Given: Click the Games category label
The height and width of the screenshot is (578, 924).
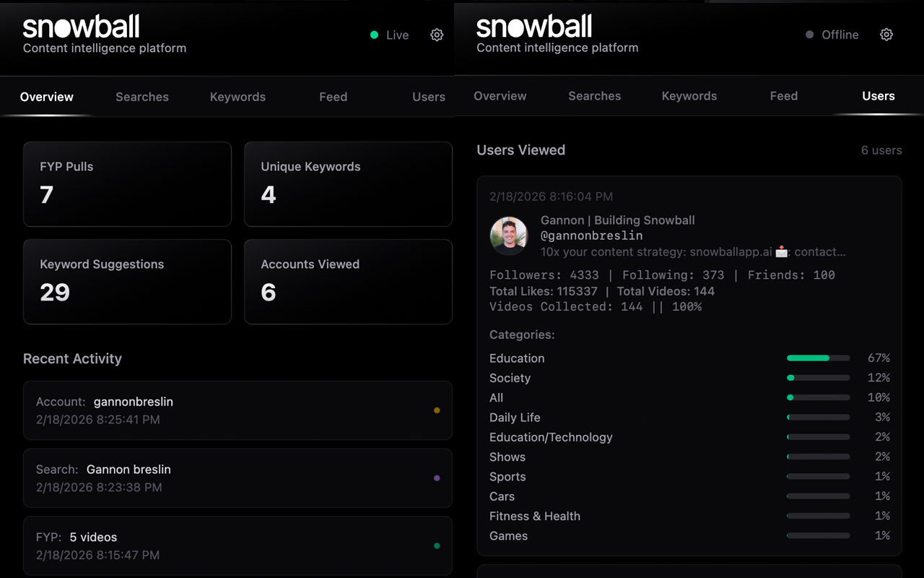Looking at the screenshot, I should click(x=508, y=536).
